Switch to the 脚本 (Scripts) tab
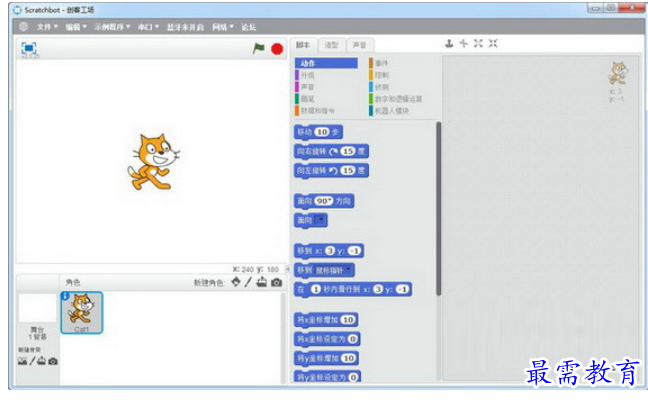648x404 pixels. pos(303,45)
